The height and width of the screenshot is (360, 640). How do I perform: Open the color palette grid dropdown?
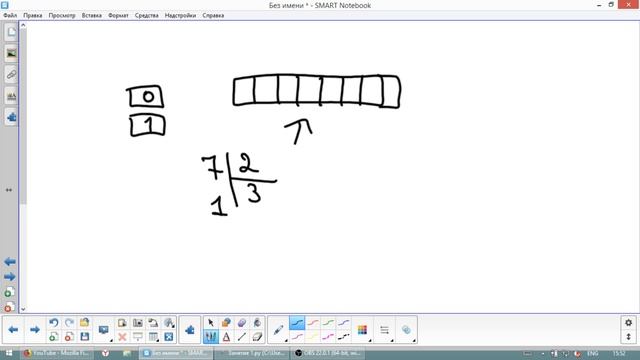click(362, 330)
